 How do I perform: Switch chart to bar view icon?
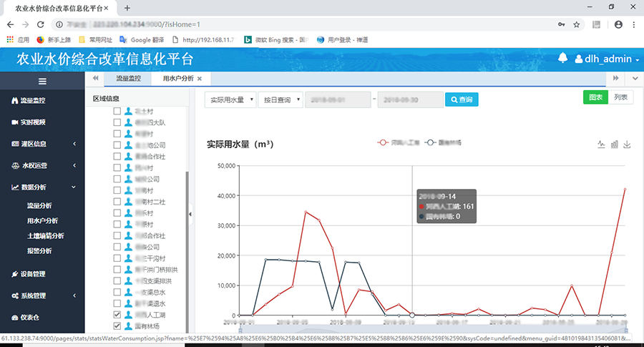[x=615, y=145]
